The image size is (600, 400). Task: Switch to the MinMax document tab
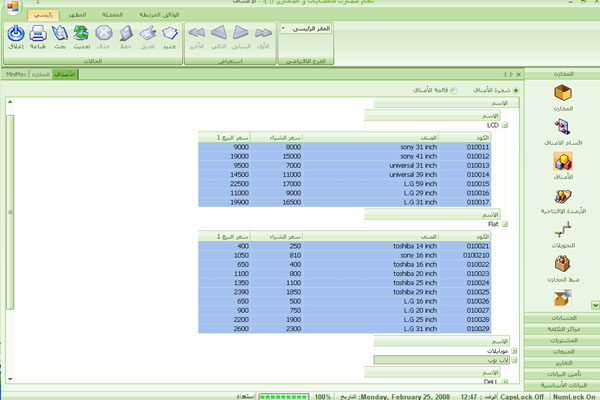pos(16,74)
